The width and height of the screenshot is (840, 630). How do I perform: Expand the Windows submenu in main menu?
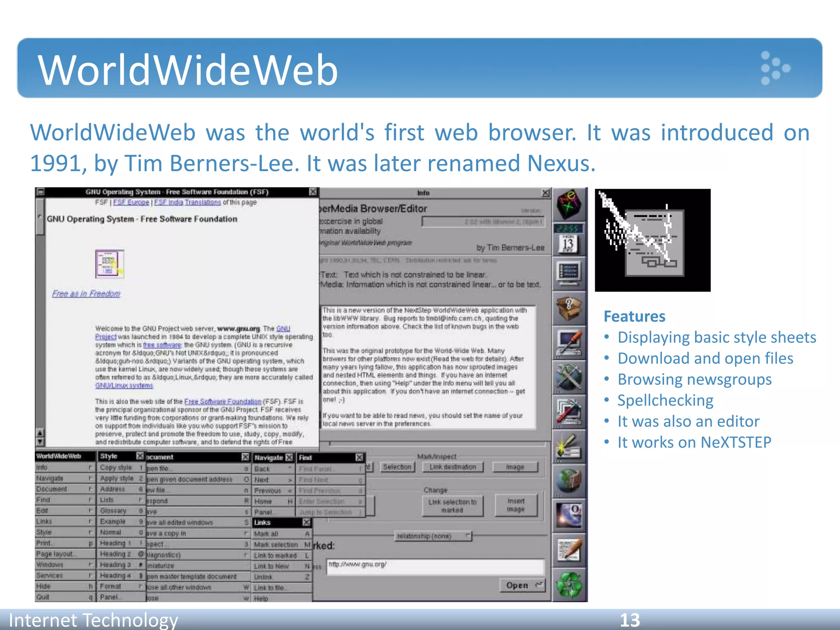click(x=65, y=565)
